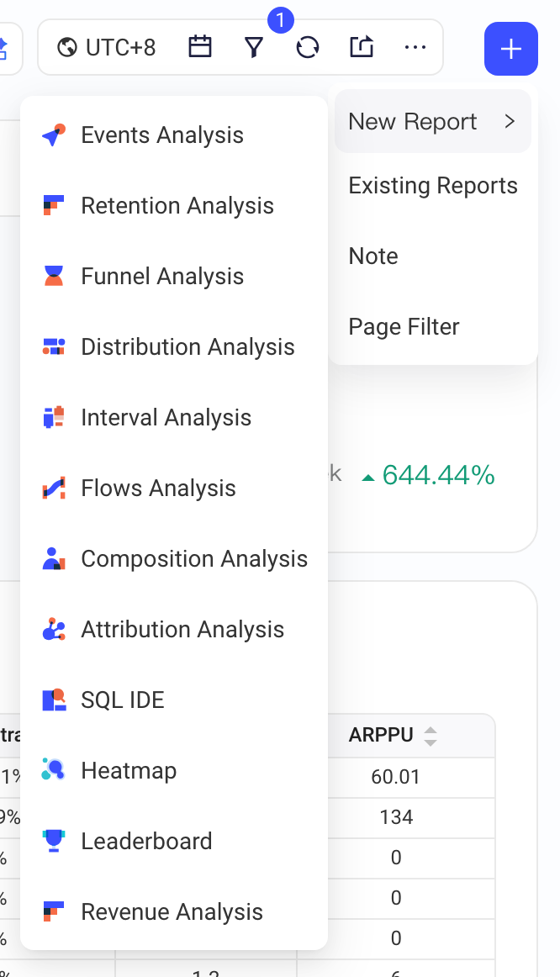
Task: Expand the New Report submenu
Action: pos(433,121)
